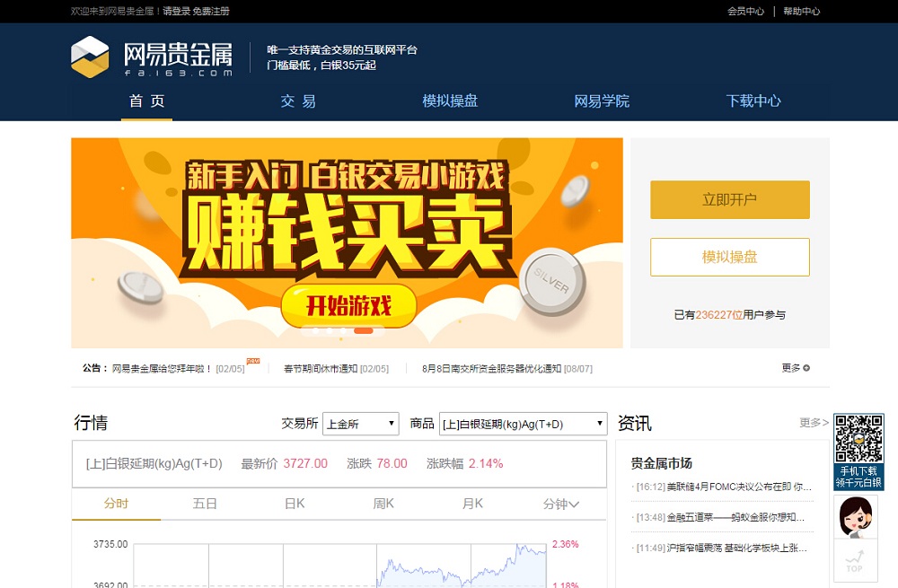Image resolution: width=898 pixels, height=588 pixels.
Task: Open 帮助中心 link
Action: tap(802, 12)
